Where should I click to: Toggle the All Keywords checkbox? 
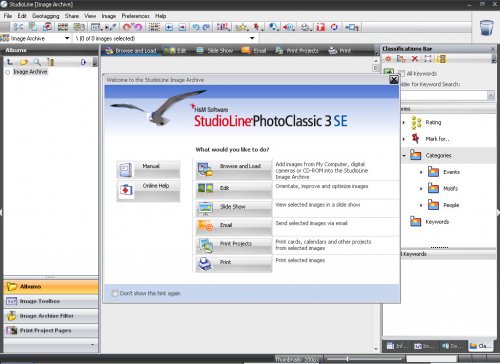pyautogui.click(x=402, y=73)
